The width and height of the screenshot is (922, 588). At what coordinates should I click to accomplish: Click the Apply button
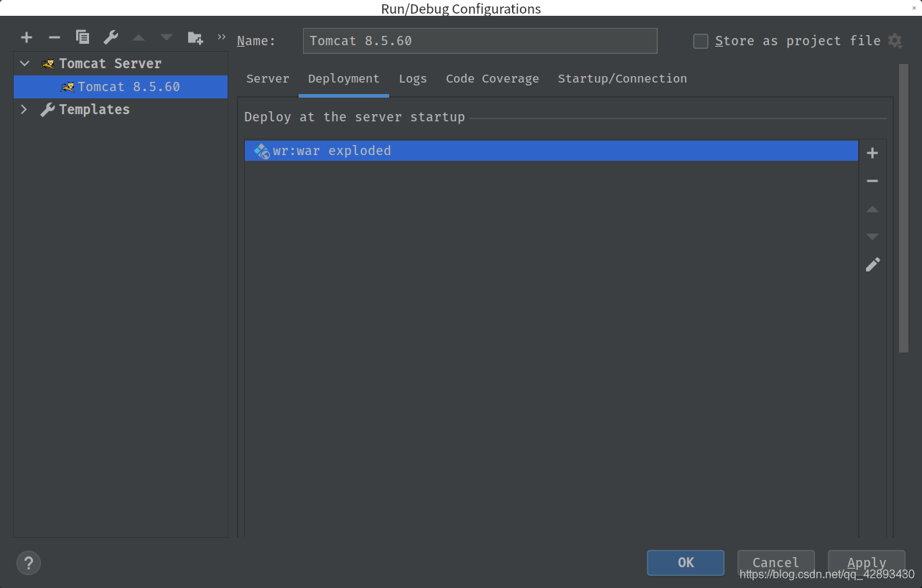pyautogui.click(x=867, y=563)
